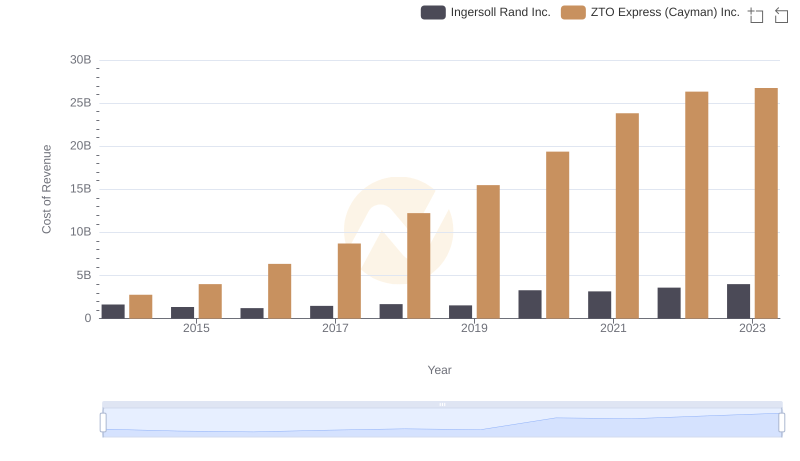Click the dark Ingersoll Rand legend swatch
The image size is (800, 461).
point(433,12)
